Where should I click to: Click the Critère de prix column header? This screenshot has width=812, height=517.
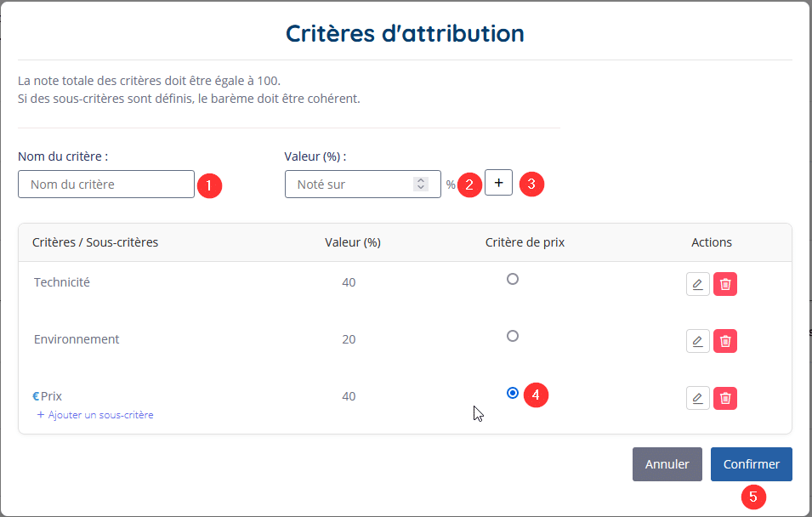[525, 242]
